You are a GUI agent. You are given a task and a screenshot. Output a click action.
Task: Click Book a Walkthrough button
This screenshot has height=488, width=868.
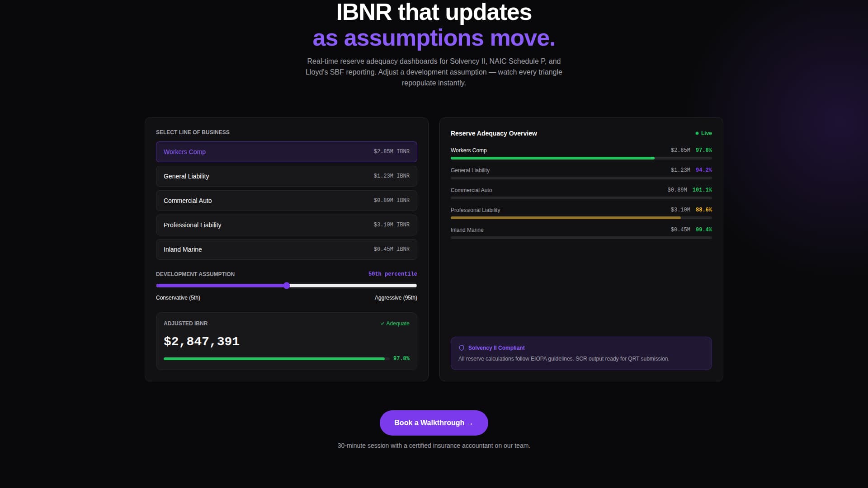click(434, 423)
